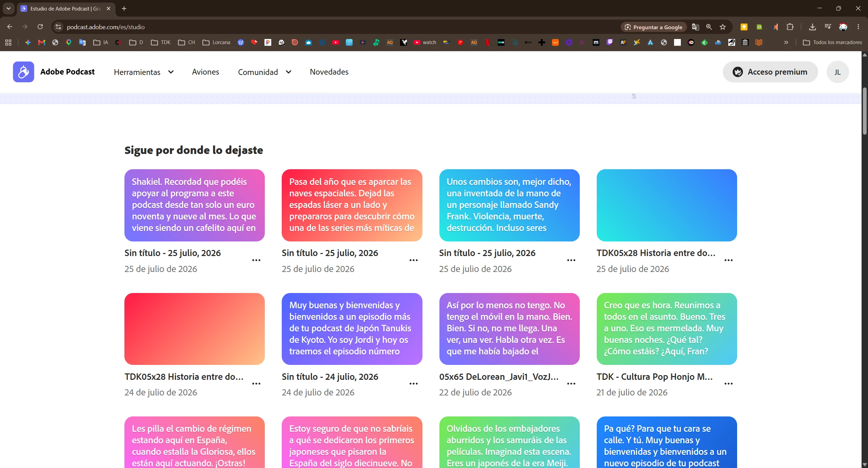Open the IA bookmarks folder
868x468 pixels.
tap(101, 42)
